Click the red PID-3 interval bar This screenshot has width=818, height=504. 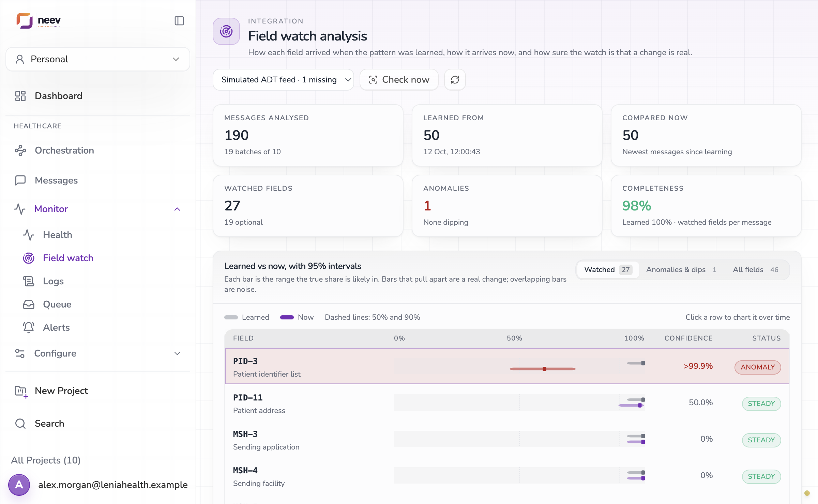click(543, 369)
